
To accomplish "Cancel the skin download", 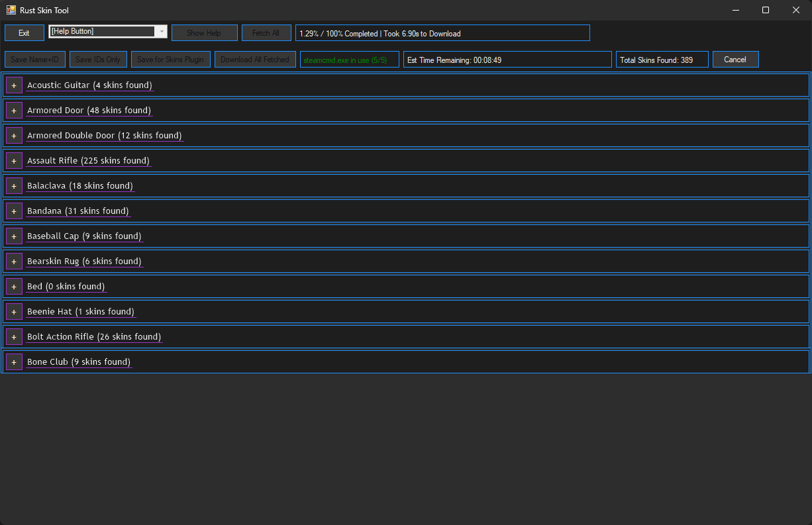I will pyautogui.click(x=735, y=60).
